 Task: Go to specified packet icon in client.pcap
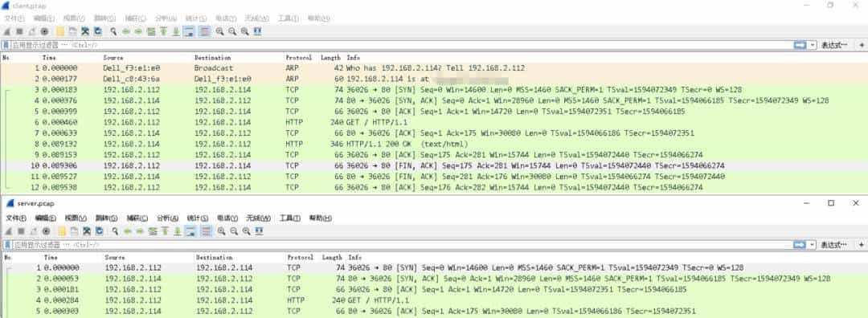point(150,31)
